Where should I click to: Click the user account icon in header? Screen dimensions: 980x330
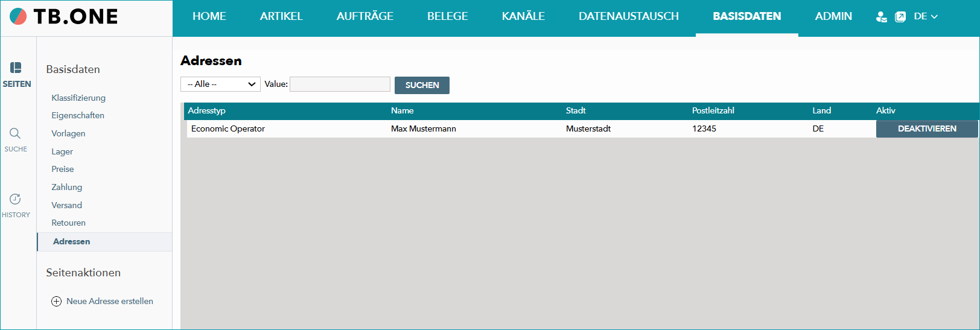tap(881, 17)
